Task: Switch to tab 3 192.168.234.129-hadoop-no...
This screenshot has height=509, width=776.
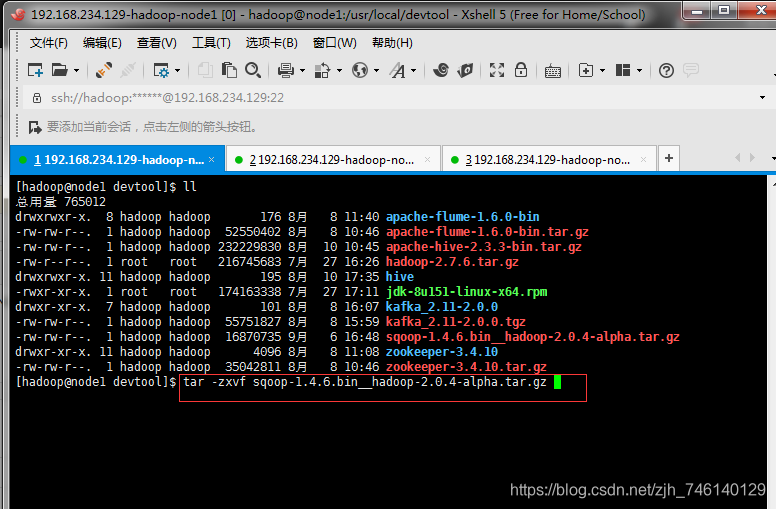Action: pos(549,160)
